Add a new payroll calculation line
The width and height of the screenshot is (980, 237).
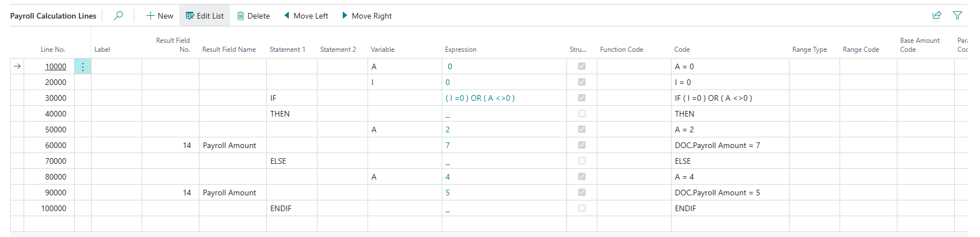(160, 16)
